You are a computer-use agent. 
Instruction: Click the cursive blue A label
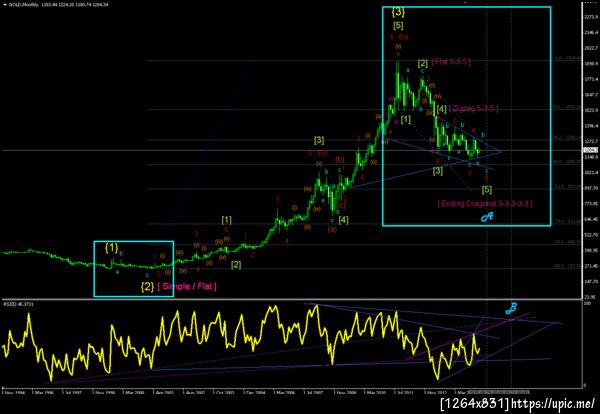pyautogui.click(x=487, y=217)
